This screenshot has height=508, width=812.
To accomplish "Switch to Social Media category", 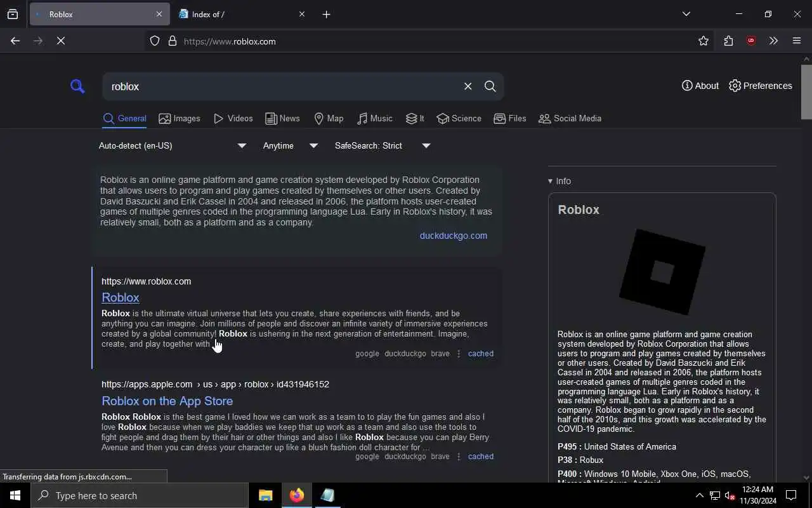I will coord(570,119).
